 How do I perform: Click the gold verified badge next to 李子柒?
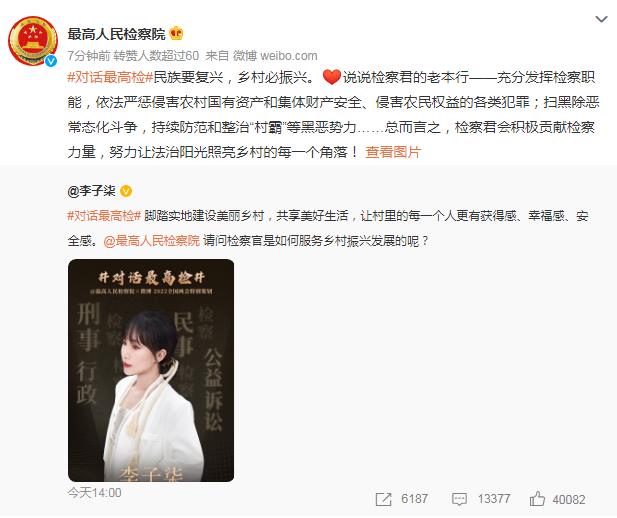pyautogui.click(x=126, y=191)
